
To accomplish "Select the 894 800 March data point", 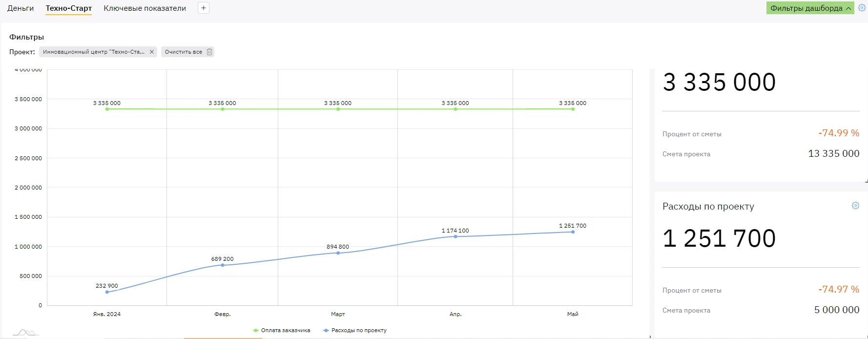I will coord(338,253).
